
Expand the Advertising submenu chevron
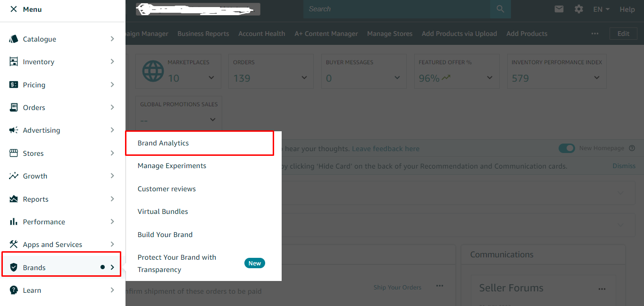click(x=112, y=130)
